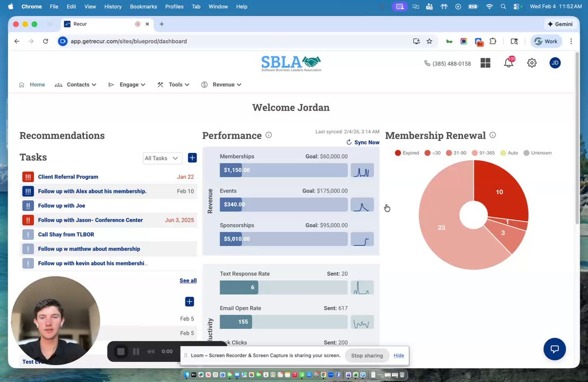The image size is (588, 382).
Task: Open Gemini in Chrome
Action: [x=560, y=24]
